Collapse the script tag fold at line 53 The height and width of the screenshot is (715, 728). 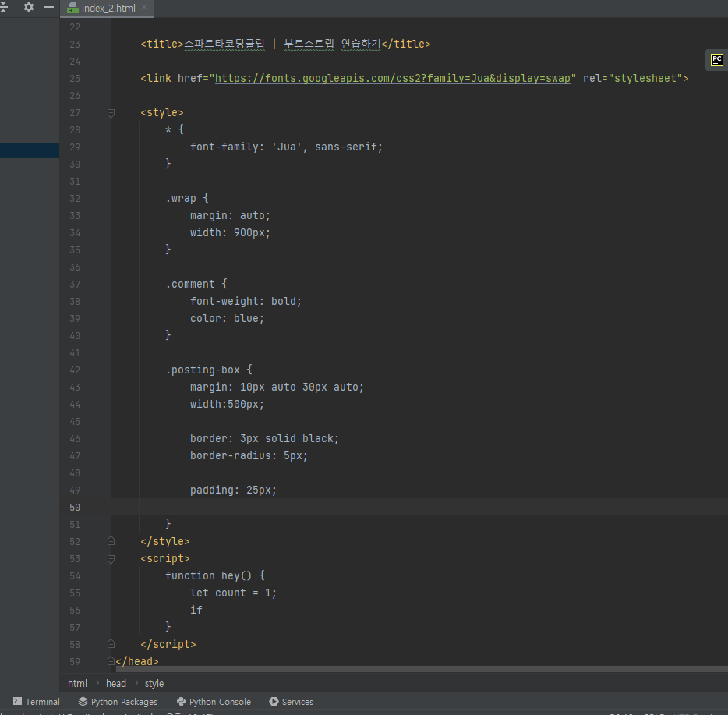point(111,559)
